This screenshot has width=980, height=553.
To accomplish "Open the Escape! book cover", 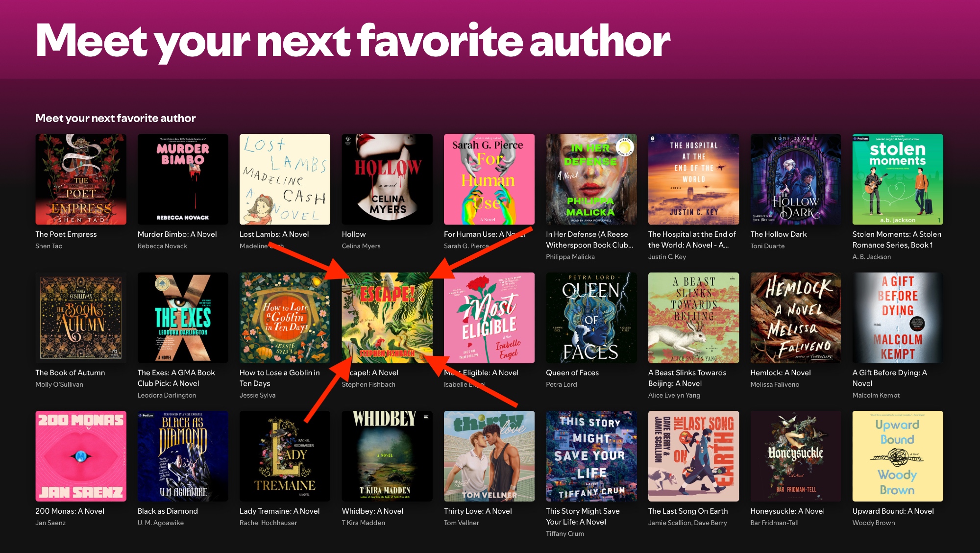I will tap(387, 318).
